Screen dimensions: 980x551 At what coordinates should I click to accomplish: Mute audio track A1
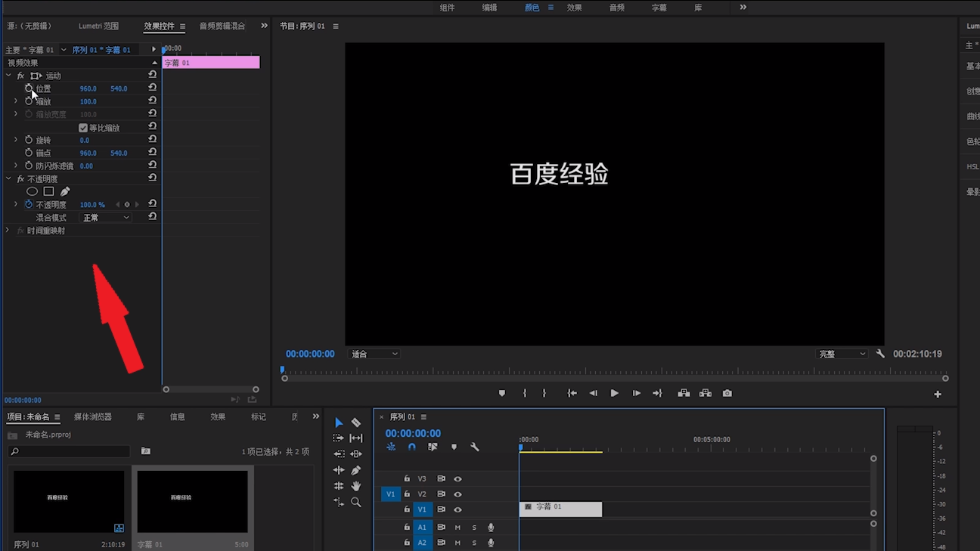point(457,528)
